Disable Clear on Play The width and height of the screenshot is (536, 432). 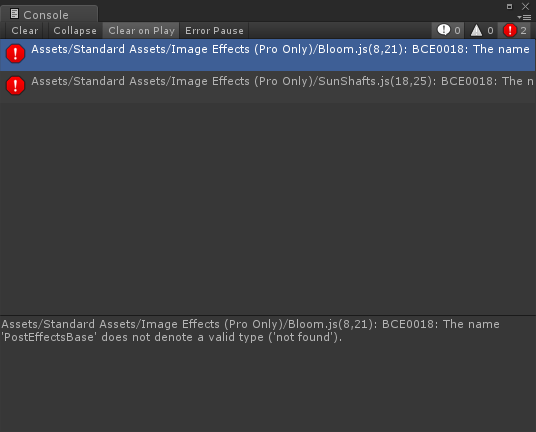click(x=141, y=30)
